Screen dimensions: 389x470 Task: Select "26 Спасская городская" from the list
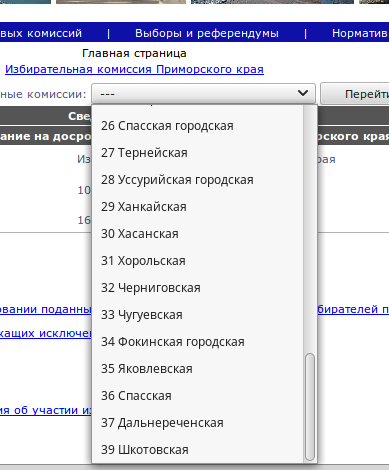tap(198, 126)
